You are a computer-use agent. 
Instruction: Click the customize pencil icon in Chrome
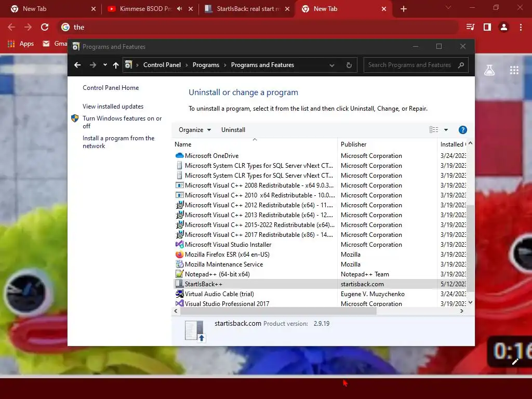(515, 362)
